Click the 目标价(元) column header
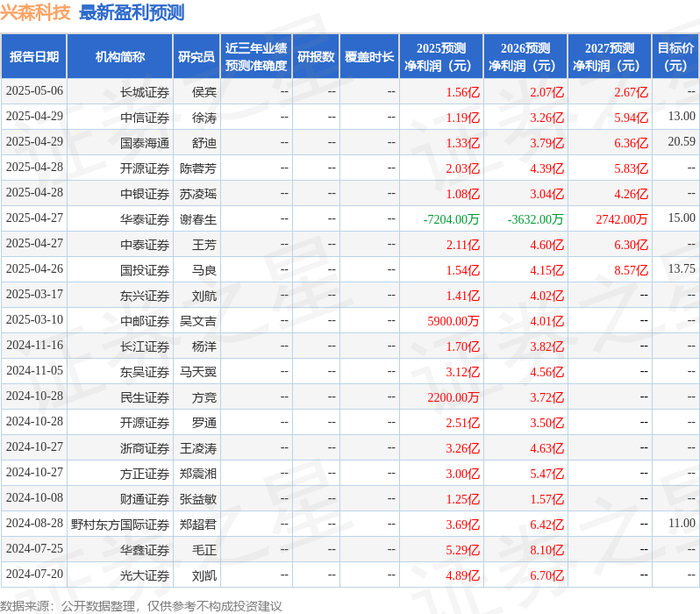Viewport: 700px width, 614px height. 675,56
